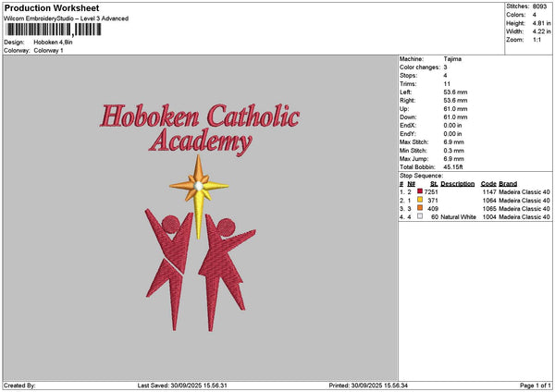555x392 pixels.
Task: Click the 'Up:' label
Action: pyautogui.click(x=404, y=109)
